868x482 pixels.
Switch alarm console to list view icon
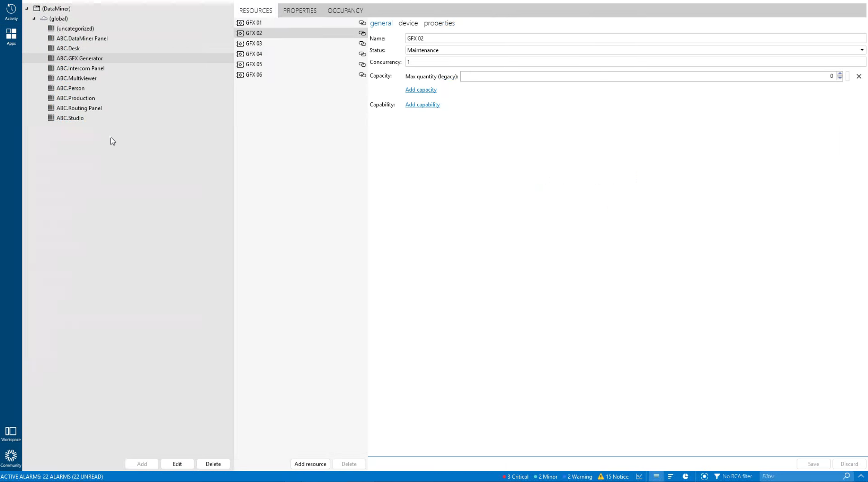pos(656,476)
